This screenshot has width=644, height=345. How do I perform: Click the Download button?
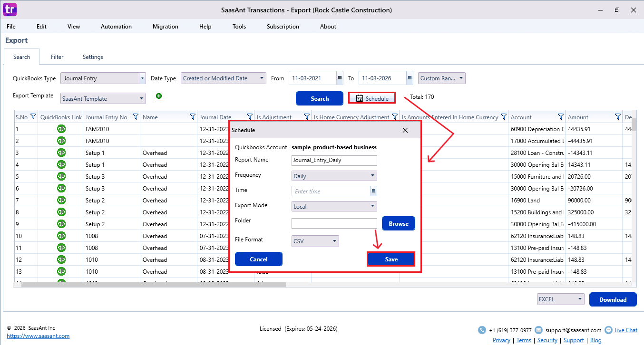tap(613, 299)
